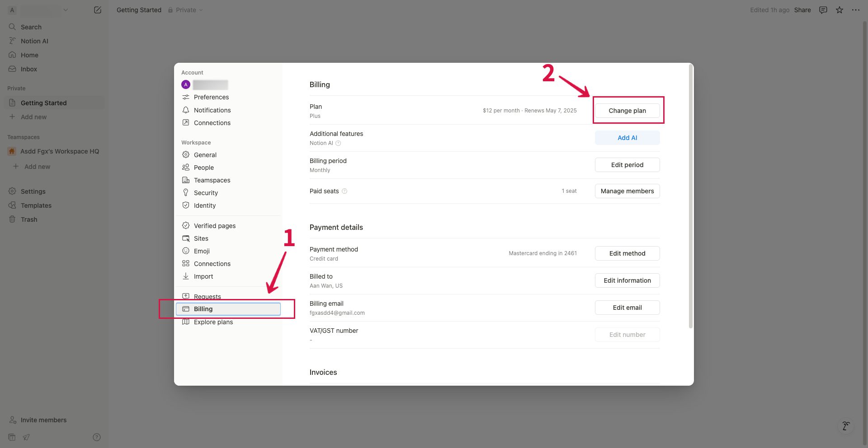Viewport: 868px width, 448px height.
Task: Open the comments icon in the top bar
Action: pos(823,10)
